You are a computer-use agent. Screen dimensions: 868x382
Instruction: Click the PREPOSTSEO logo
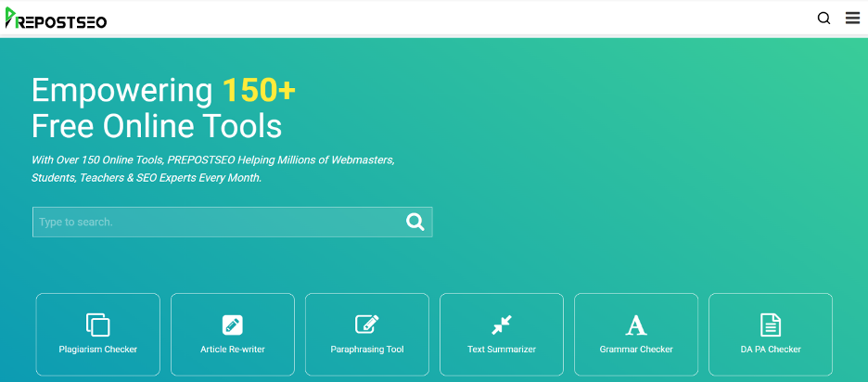(56, 19)
